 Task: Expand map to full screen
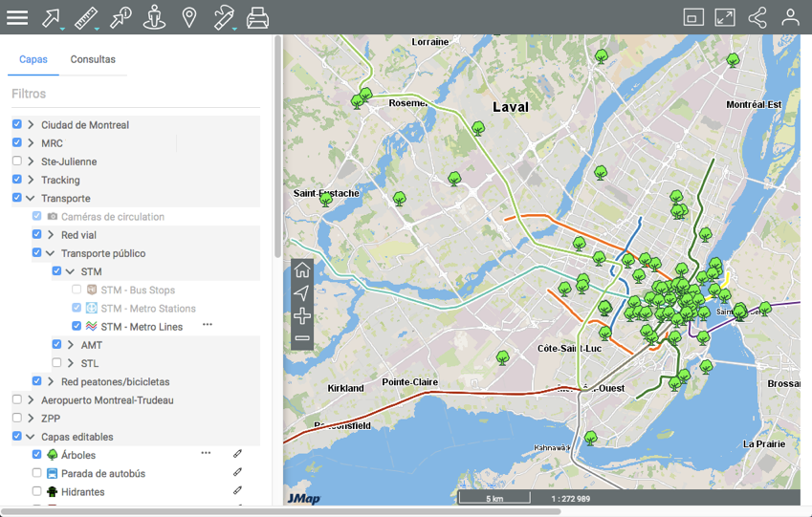pyautogui.click(x=725, y=17)
